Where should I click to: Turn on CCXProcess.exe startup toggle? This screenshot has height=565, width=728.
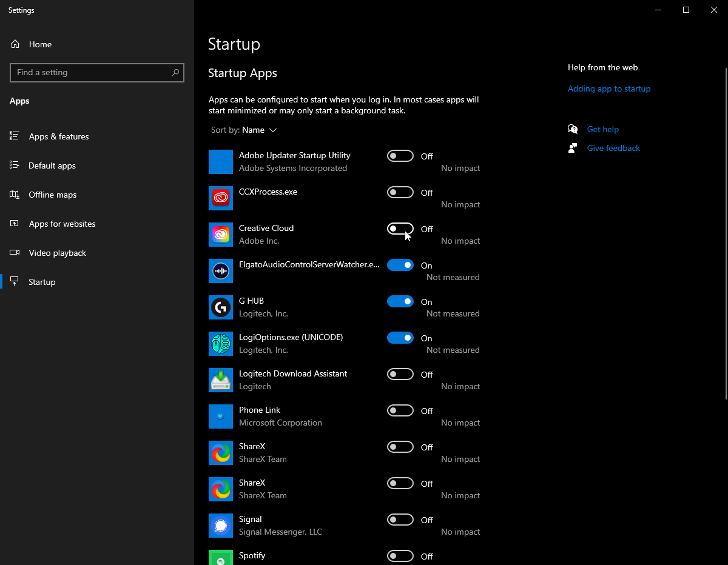tap(400, 192)
